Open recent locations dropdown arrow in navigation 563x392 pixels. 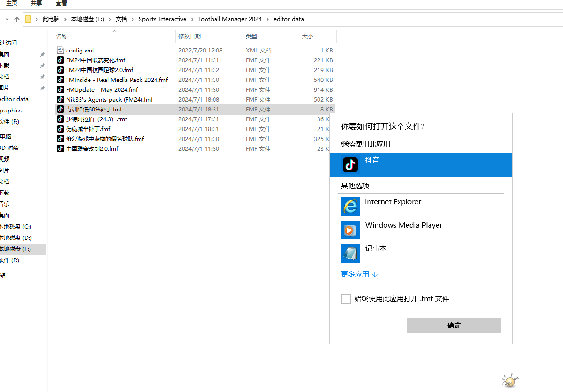tap(7, 19)
